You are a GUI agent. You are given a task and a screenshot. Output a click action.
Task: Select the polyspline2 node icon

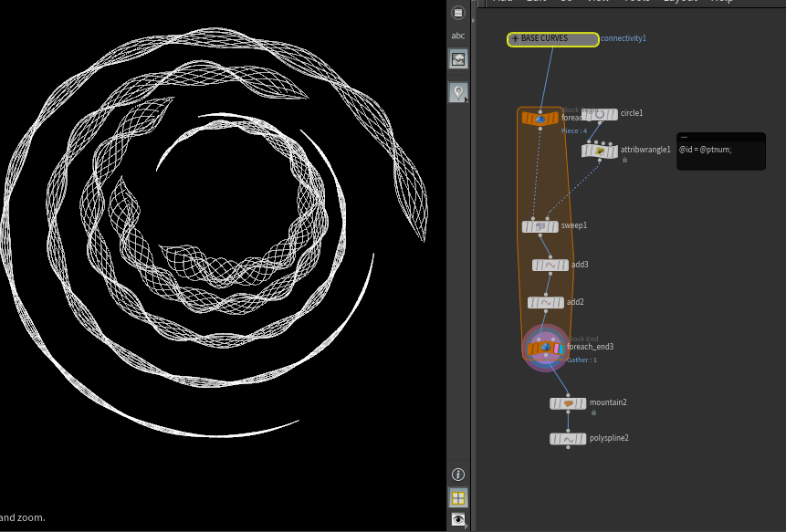coord(568,439)
